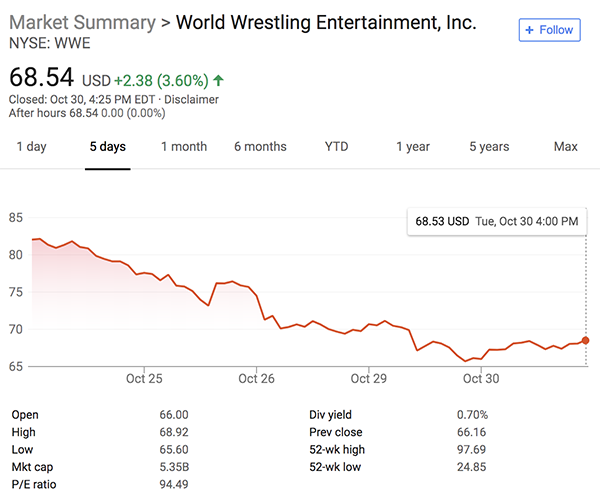Click the P/E ratio value 94.49

(x=171, y=485)
